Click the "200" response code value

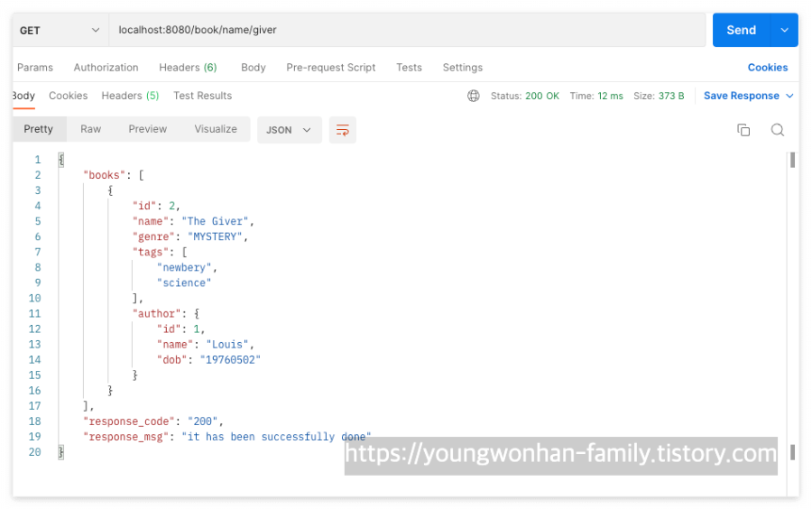(202, 421)
